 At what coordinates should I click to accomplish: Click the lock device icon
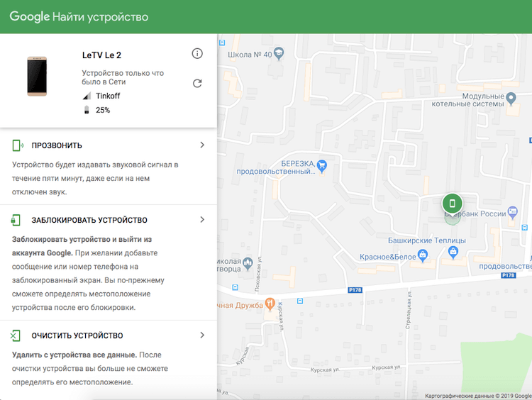point(17,220)
